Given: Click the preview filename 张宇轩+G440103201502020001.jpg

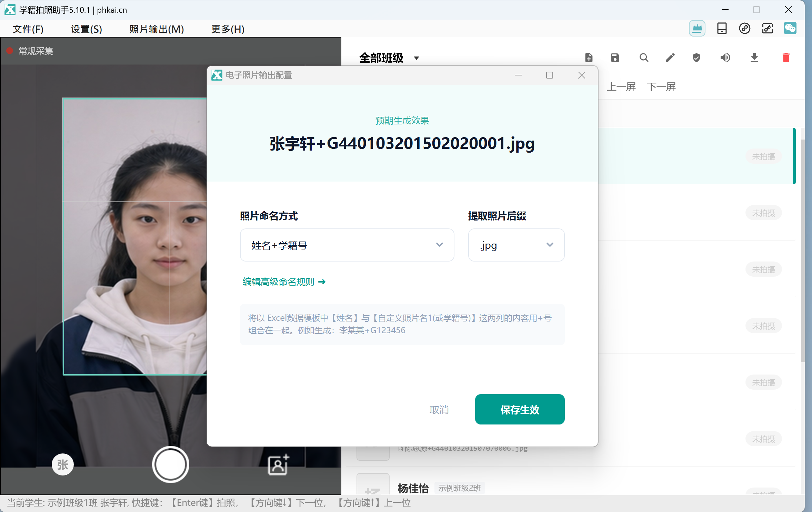Looking at the screenshot, I should [x=402, y=143].
